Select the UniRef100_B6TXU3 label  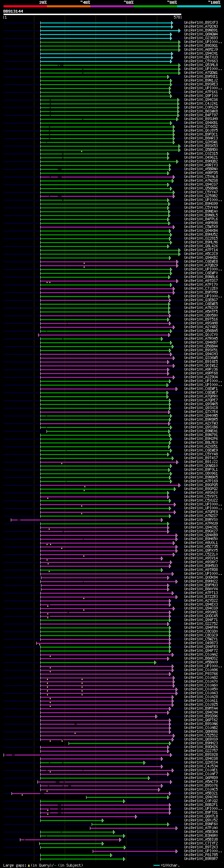pyautogui.click(x=201, y=57)
